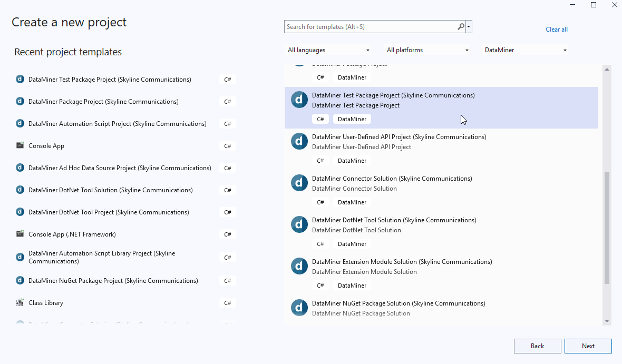622x364 pixels.
Task: Click the Class Library icon
Action: [x=20, y=302]
